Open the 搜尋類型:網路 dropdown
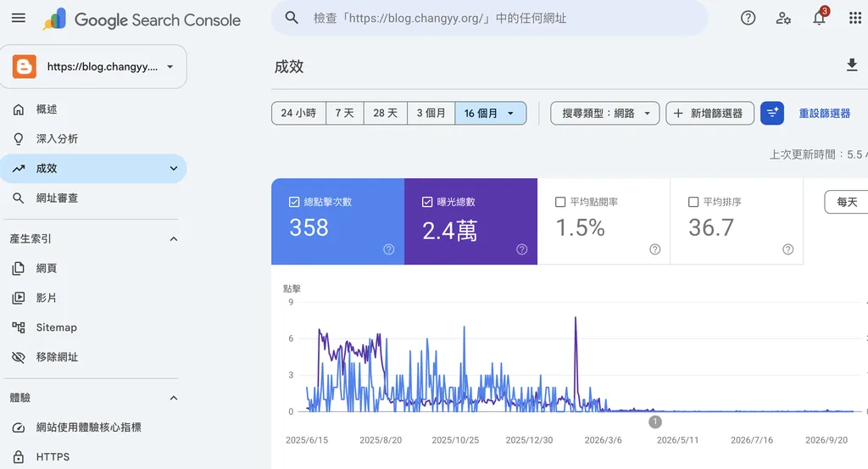The image size is (868, 469). coord(604,113)
